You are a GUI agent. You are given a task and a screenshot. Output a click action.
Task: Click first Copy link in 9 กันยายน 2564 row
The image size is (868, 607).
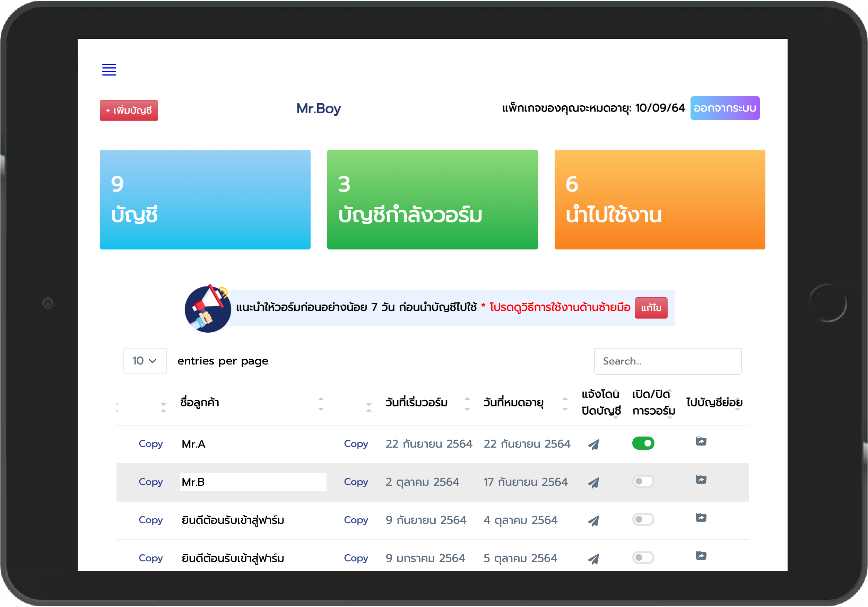[150, 520]
